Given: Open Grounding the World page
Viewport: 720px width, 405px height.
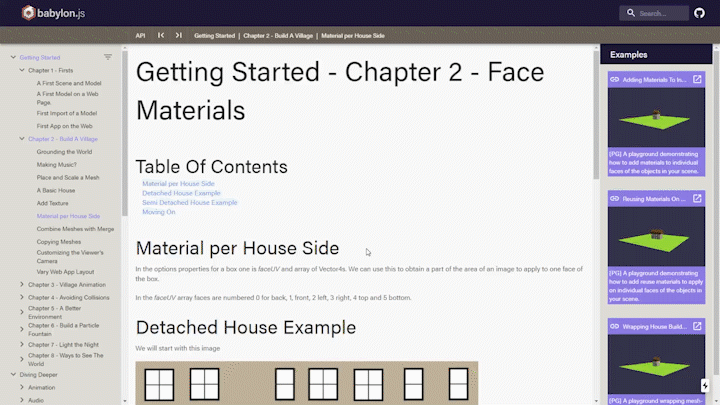Looking at the screenshot, I should click(x=64, y=152).
